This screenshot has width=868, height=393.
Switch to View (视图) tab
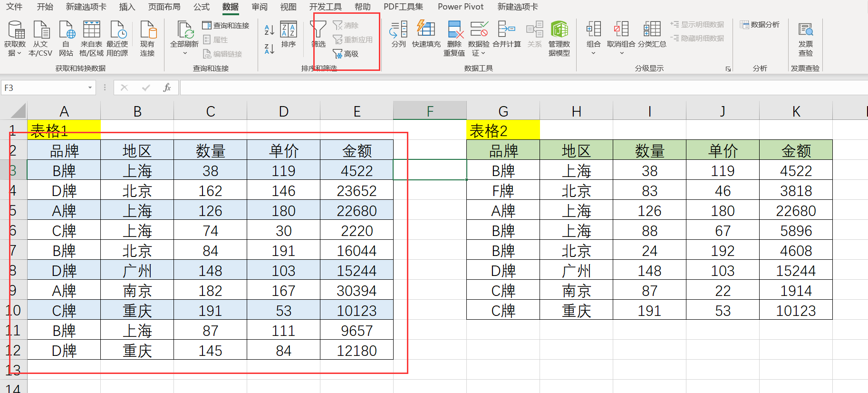(288, 7)
